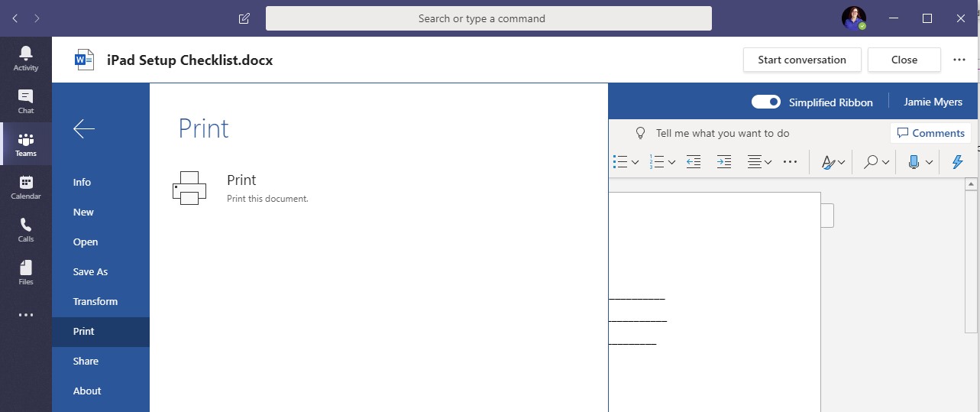The width and height of the screenshot is (980, 412).
Task: Click the numbered list icon
Action: pos(657,162)
